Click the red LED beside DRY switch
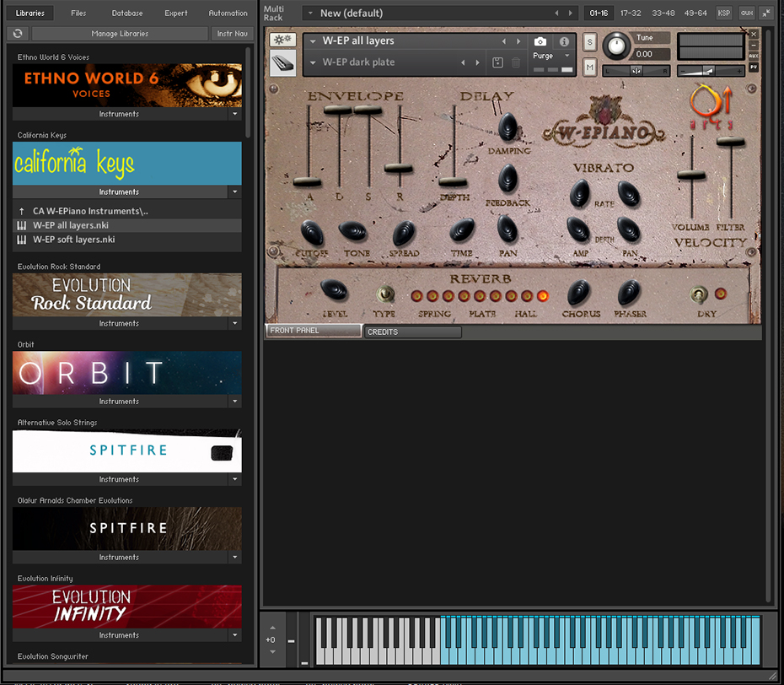Image resolution: width=784 pixels, height=685 pixels. coord(721,294)
